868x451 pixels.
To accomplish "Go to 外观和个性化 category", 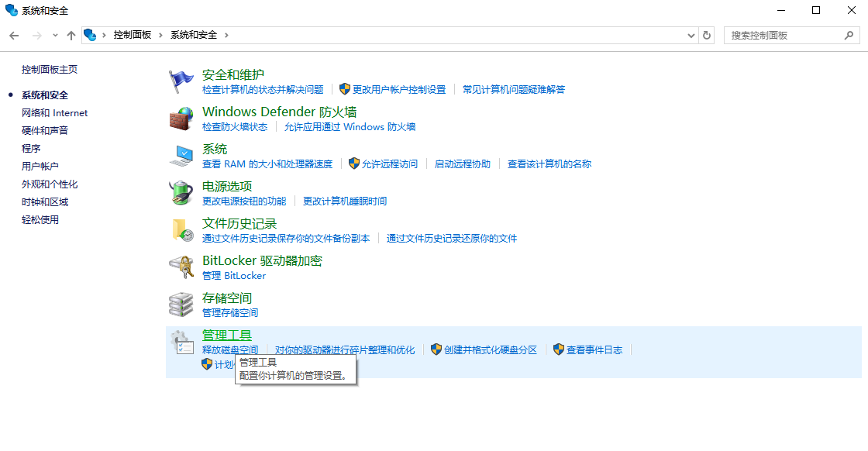I will (50, 184).
